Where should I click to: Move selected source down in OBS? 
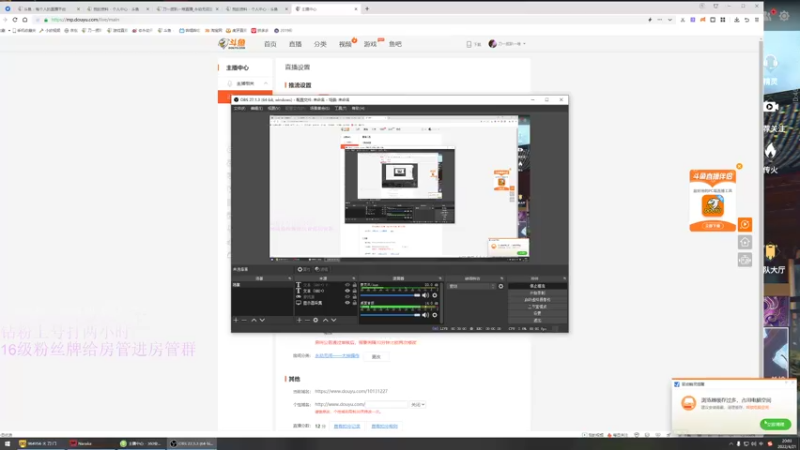click(x=334, y=320)
